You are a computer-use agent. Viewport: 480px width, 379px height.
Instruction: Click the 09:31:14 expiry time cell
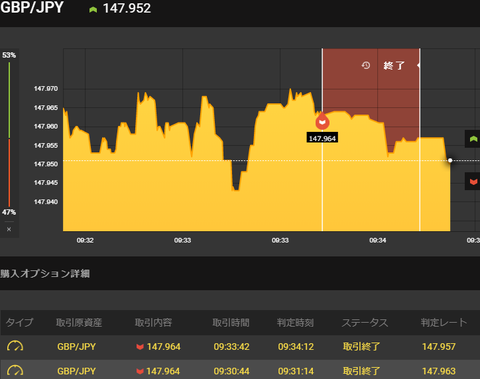click(x=296, y=371)
